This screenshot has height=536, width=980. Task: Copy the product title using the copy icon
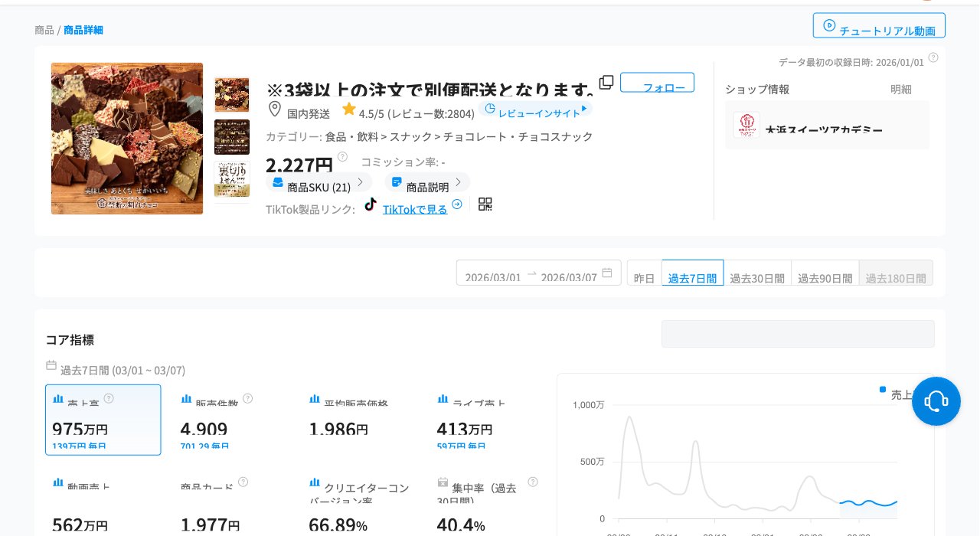click(x=606, y=82)
